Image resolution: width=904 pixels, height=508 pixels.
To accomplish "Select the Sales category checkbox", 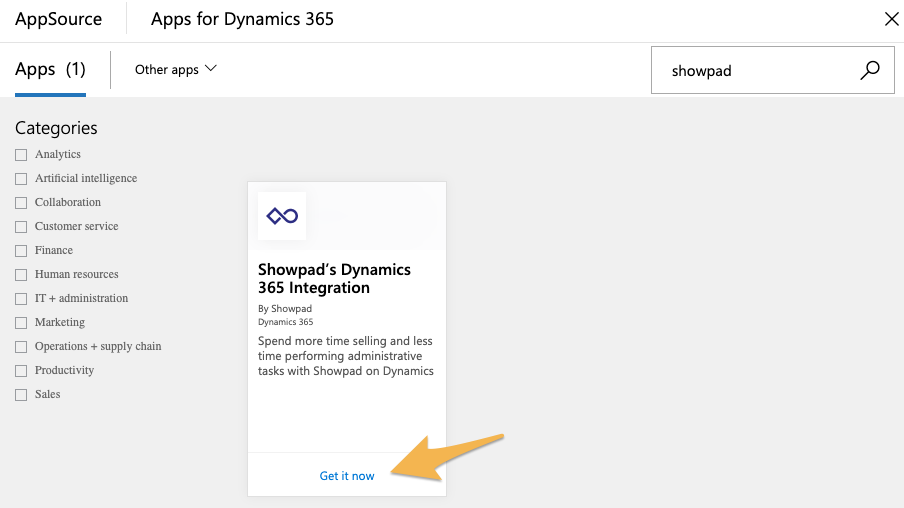I will point(21,395).
